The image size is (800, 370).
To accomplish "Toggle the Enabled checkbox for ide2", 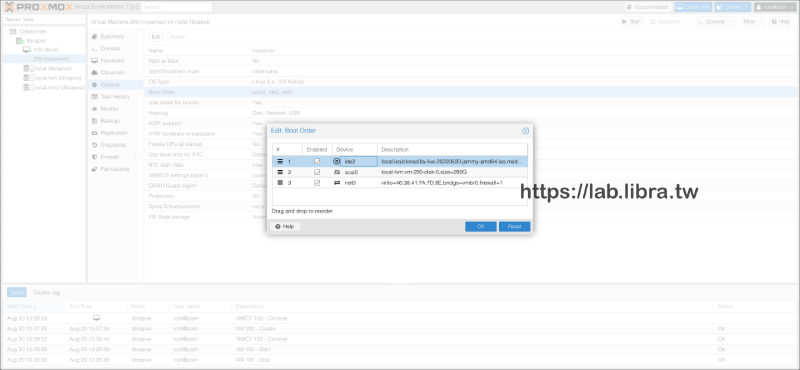I will 317,161.
